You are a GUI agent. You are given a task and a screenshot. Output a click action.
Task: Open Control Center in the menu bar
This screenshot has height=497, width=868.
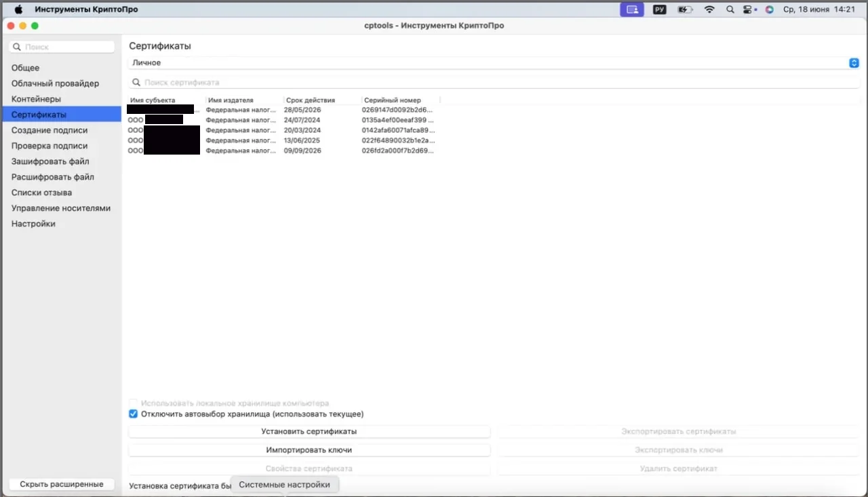click(x=749, y=9)
